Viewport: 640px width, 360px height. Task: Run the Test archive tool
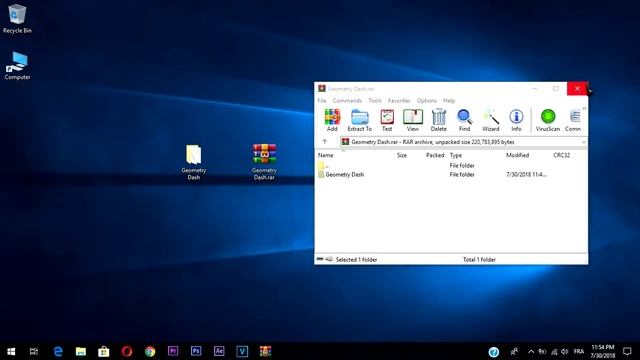pos(387,120)
